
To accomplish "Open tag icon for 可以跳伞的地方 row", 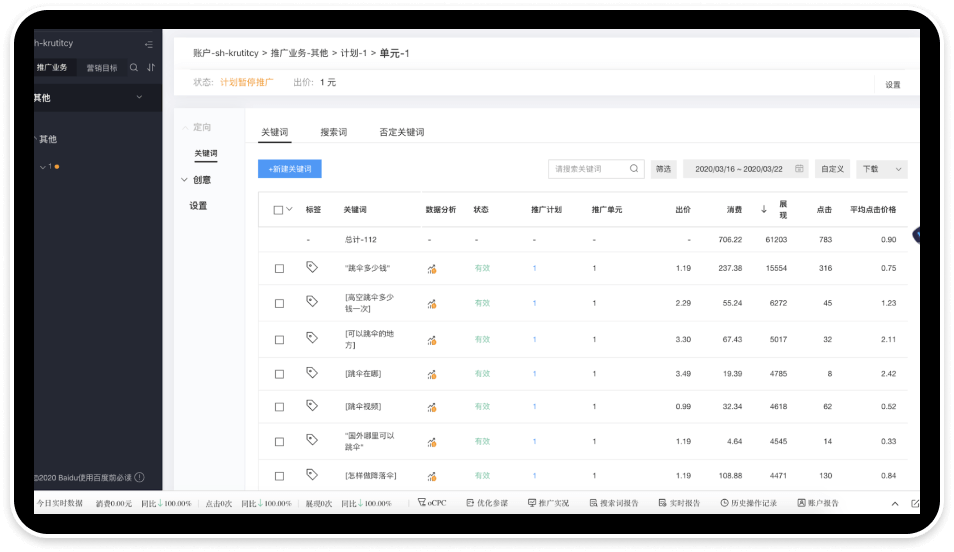I will [x=312, y=338].
